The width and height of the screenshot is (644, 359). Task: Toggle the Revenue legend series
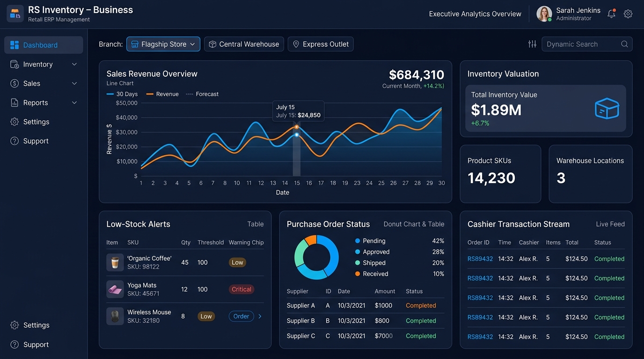coord(162,94)
